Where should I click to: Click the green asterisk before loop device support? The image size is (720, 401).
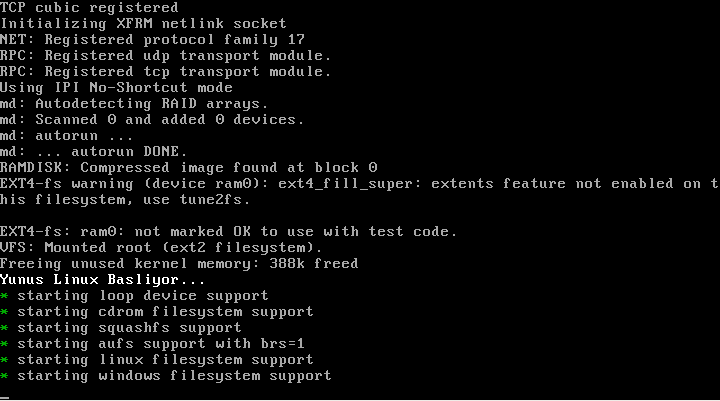[x=5, y=296]
